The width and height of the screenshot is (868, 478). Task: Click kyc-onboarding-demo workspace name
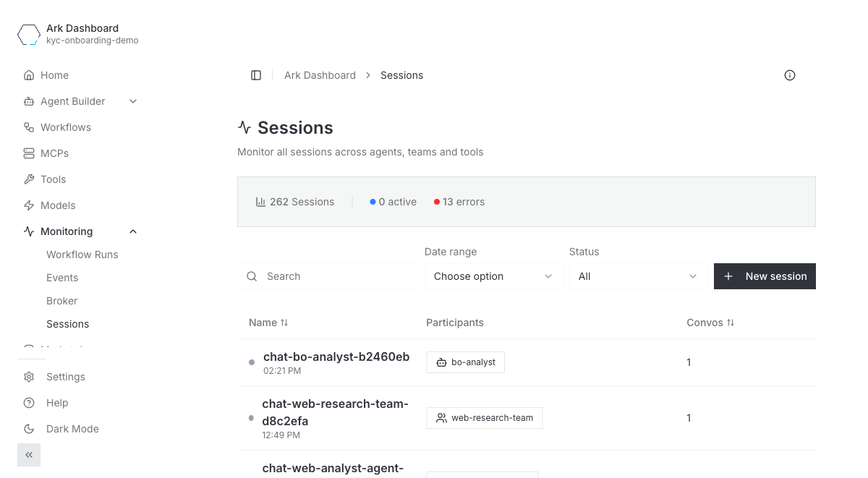[93, 40]
